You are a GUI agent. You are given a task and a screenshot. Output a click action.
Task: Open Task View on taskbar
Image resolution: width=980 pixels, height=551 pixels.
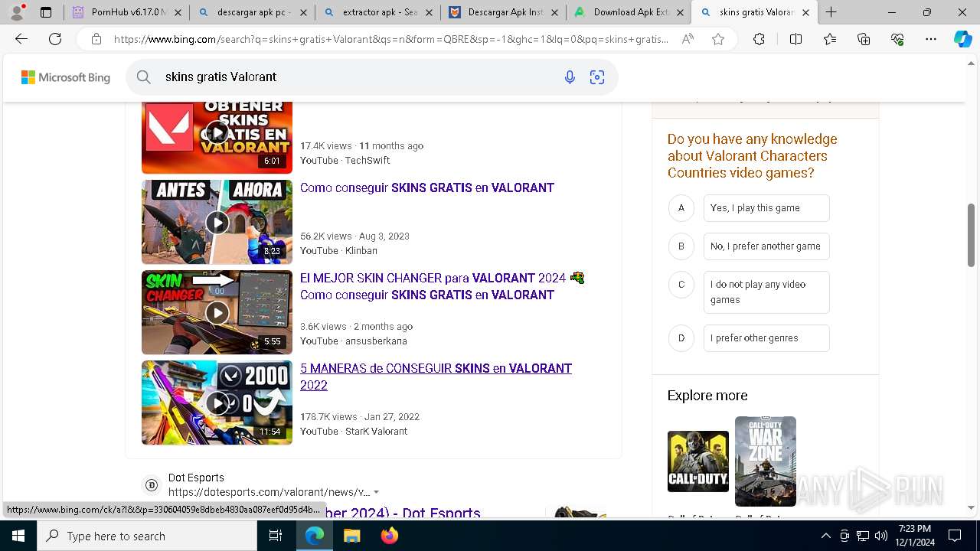coord(276,536)
